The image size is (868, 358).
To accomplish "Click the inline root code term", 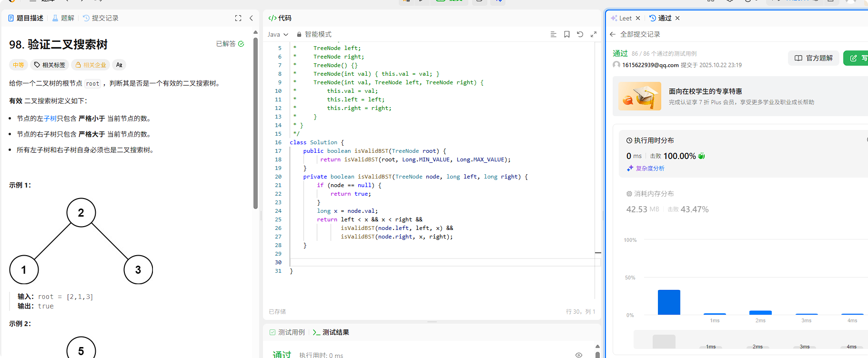I will pos(93,83).
